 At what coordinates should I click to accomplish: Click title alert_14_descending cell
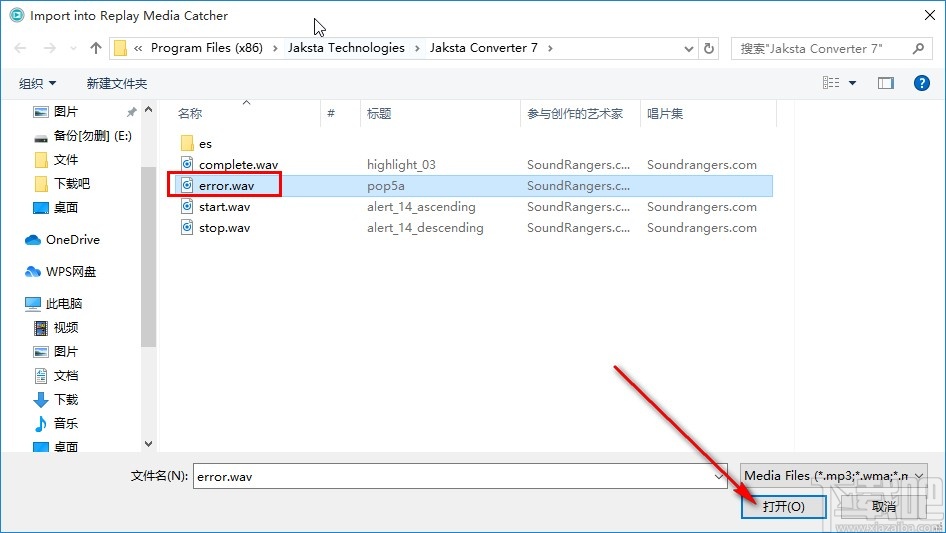[x=425, y=228]
